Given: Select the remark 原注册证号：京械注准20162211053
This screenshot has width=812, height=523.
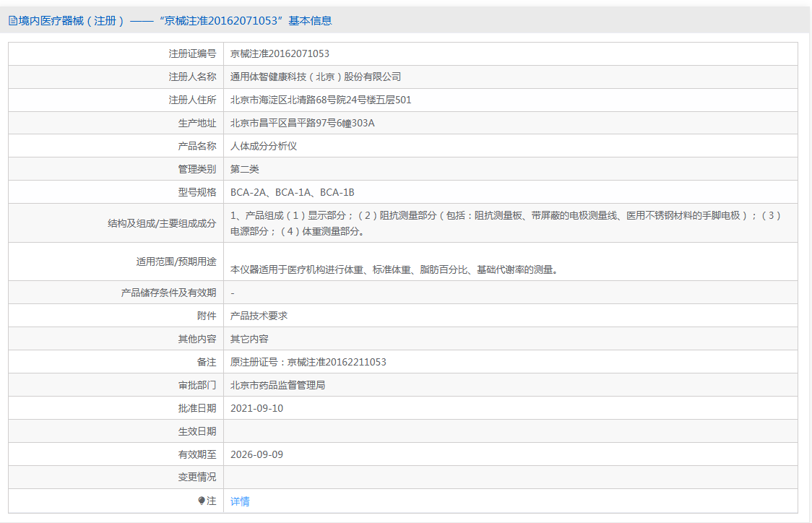Looking at the screenshot, I should coord(308,362).
